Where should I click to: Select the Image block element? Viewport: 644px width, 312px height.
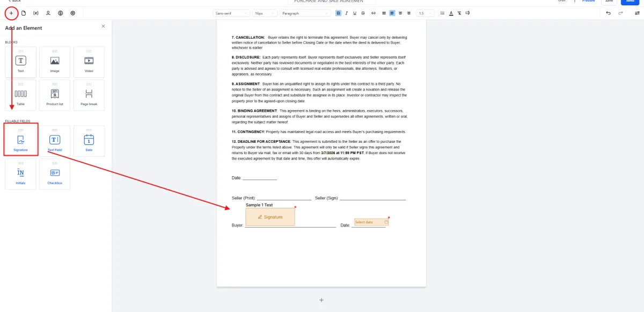tap(55, 62)
